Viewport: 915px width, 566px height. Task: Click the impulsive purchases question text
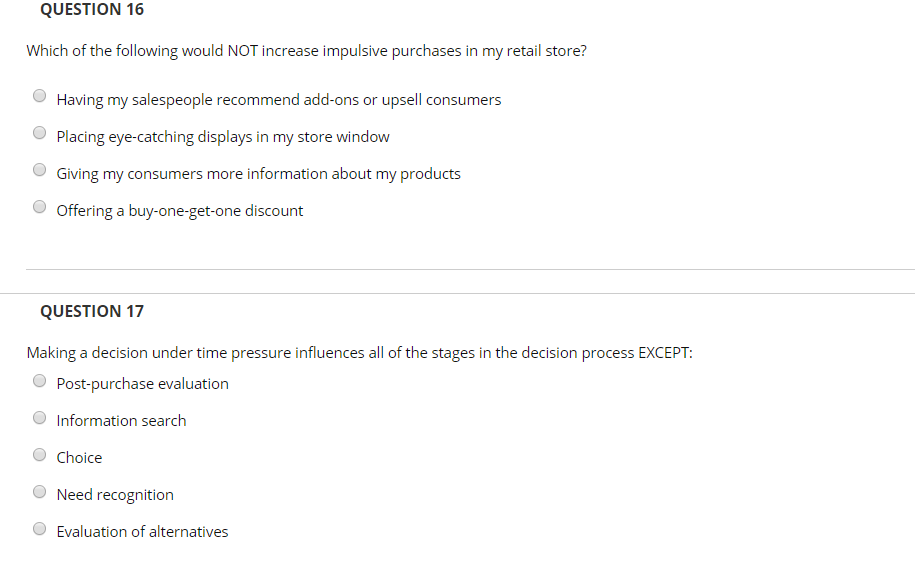[306, 51]
